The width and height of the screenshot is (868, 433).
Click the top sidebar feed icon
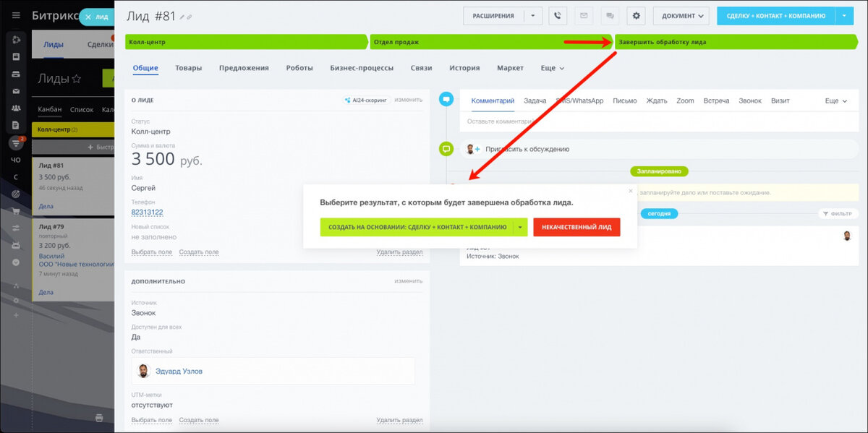16,39
